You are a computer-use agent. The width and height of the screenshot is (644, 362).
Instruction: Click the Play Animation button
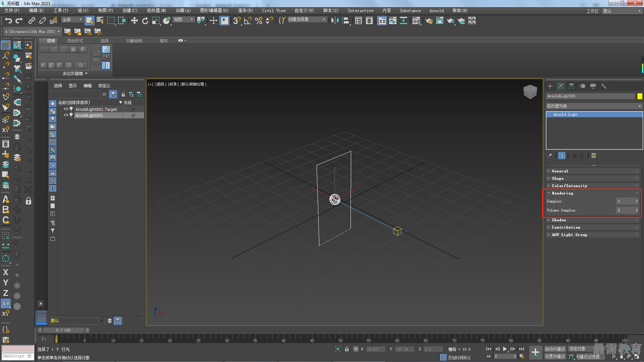(505, 349)
